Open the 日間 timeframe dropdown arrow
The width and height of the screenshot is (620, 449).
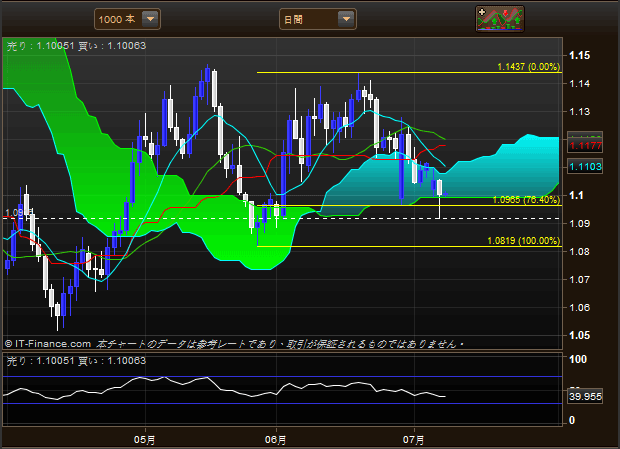pyautogui.click(x=346, y=19)
